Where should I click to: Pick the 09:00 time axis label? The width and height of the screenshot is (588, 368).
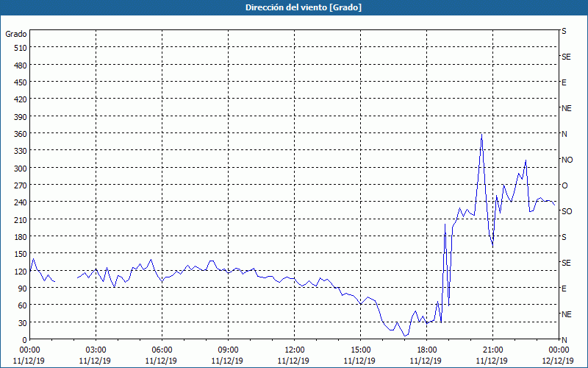[x=229, y=350]
